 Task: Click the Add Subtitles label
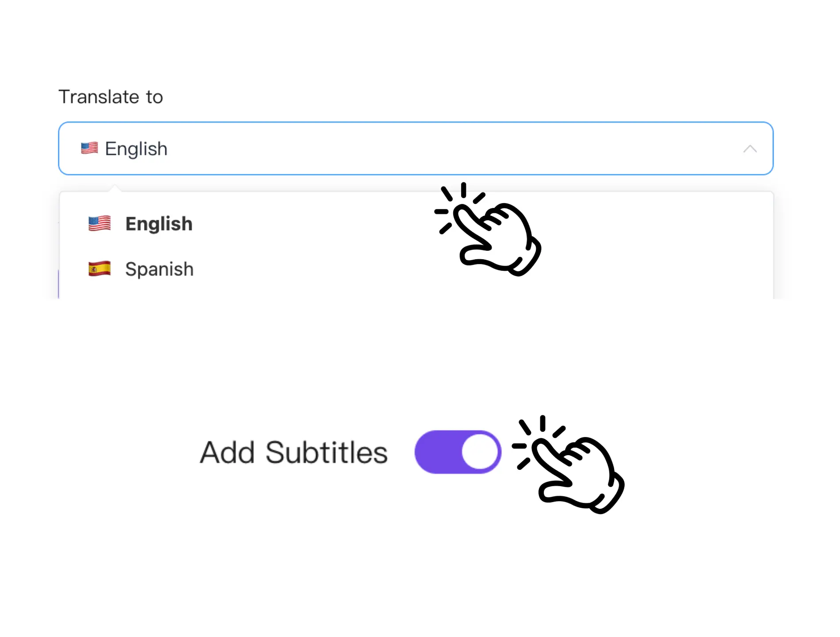pos(293,452)
